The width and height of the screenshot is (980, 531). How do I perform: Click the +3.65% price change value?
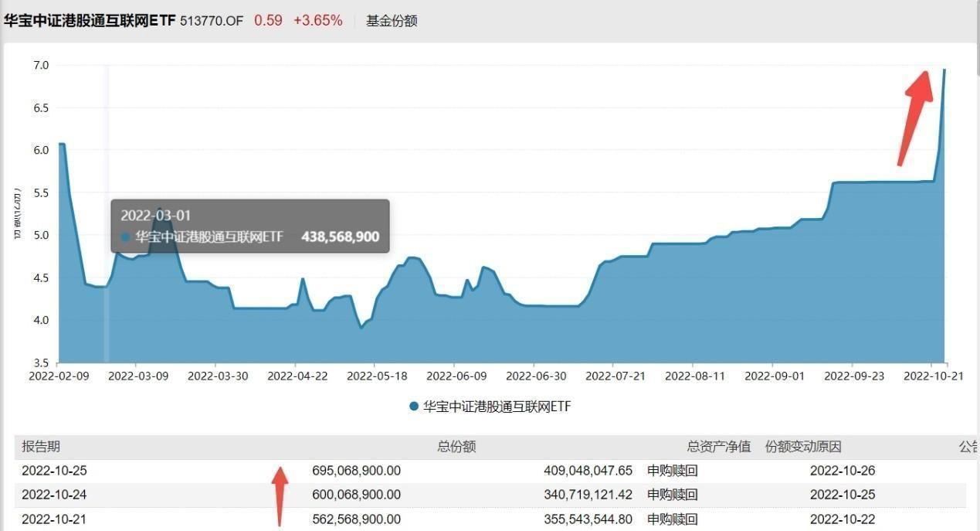[317, 21]
